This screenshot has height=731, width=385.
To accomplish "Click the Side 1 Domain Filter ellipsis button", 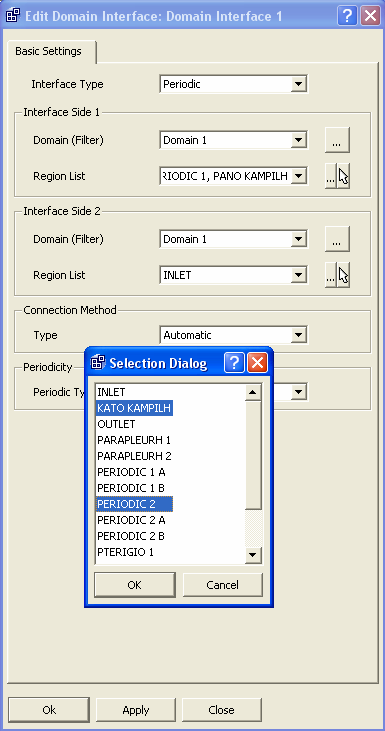I will coord(337,139).
